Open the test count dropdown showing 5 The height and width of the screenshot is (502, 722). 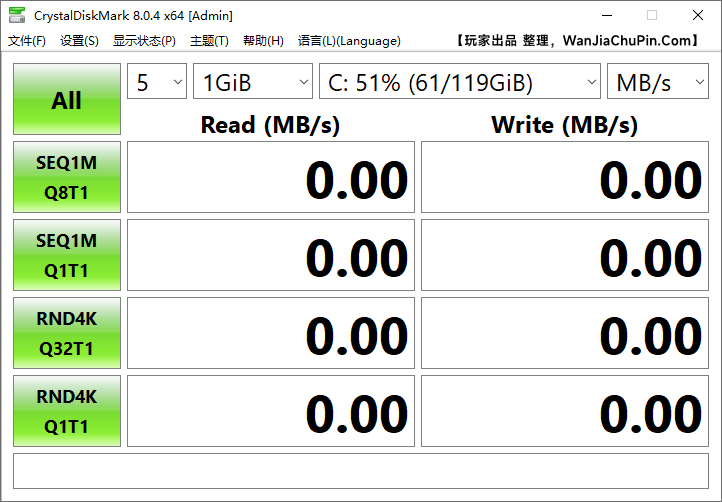pyautogui.click(x=157, y=81)
